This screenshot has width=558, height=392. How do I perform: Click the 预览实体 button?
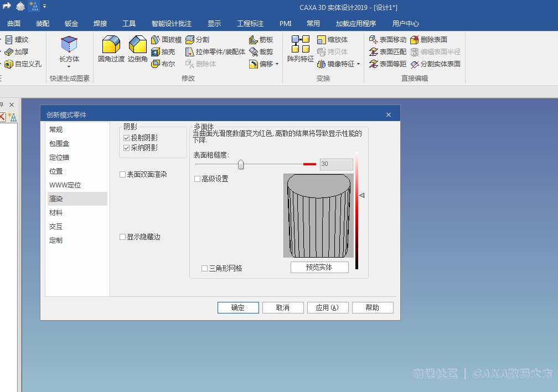319,267
